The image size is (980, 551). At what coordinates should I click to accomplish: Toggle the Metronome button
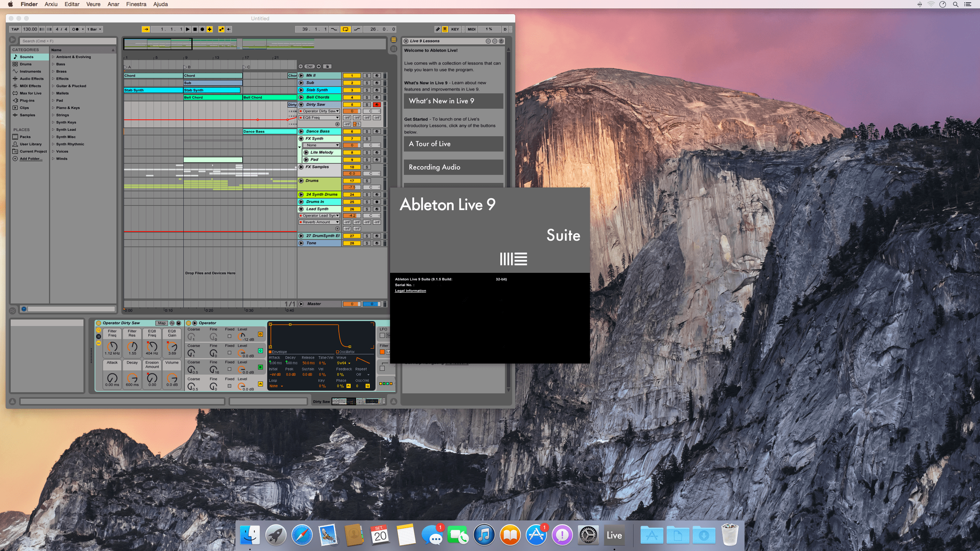75,29
